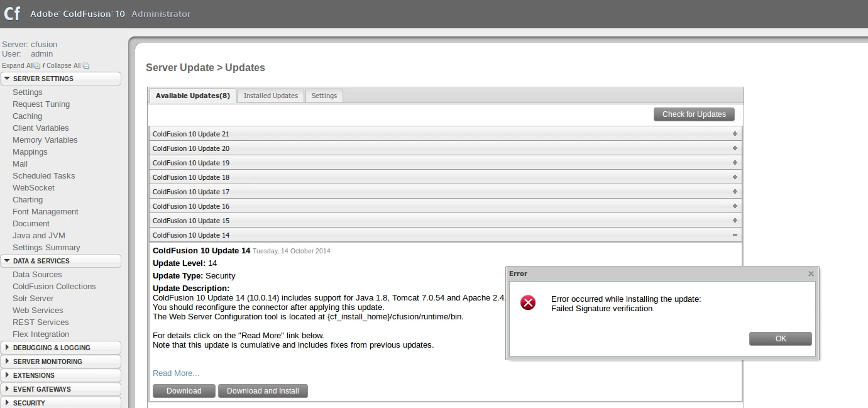
Task: Expand ColdFusion 10 Update 21 with its plus icon
Action: 735,134
